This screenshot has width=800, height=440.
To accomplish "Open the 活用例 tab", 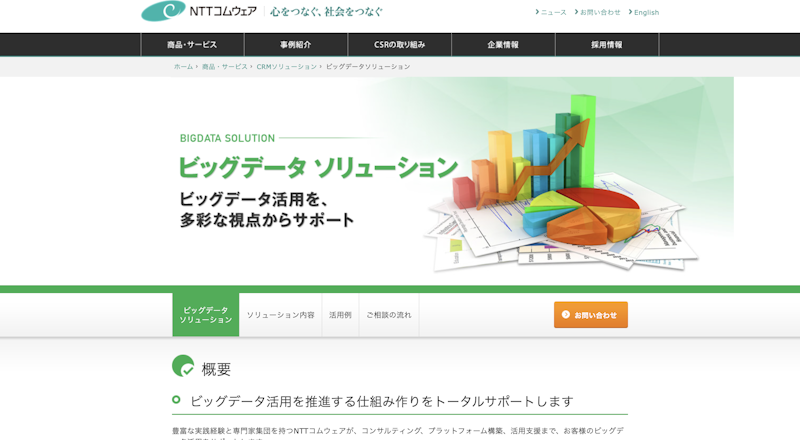I will (x=340, y=315).
